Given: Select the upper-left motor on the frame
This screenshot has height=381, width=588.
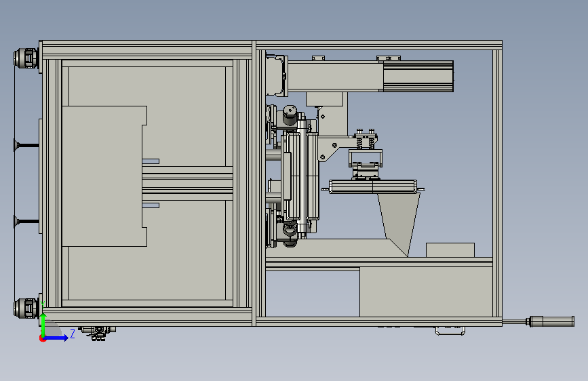Looking at the screenshot, I should tap(26, 58).
